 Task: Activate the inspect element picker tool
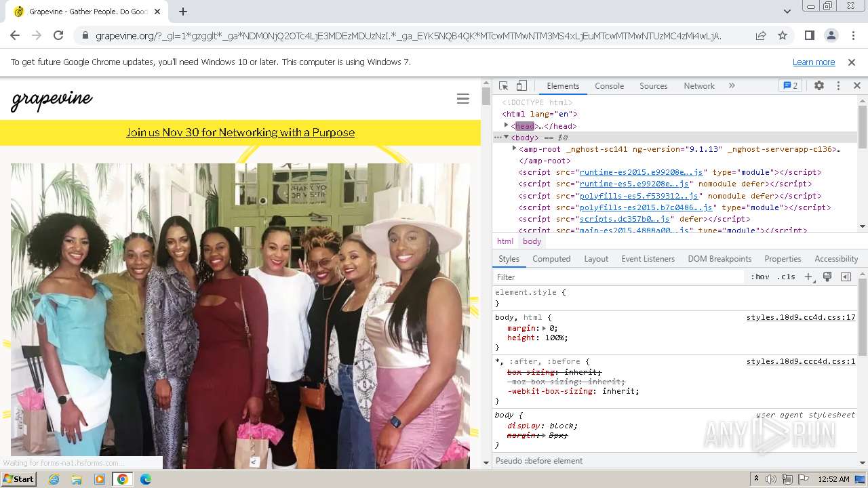503,86
